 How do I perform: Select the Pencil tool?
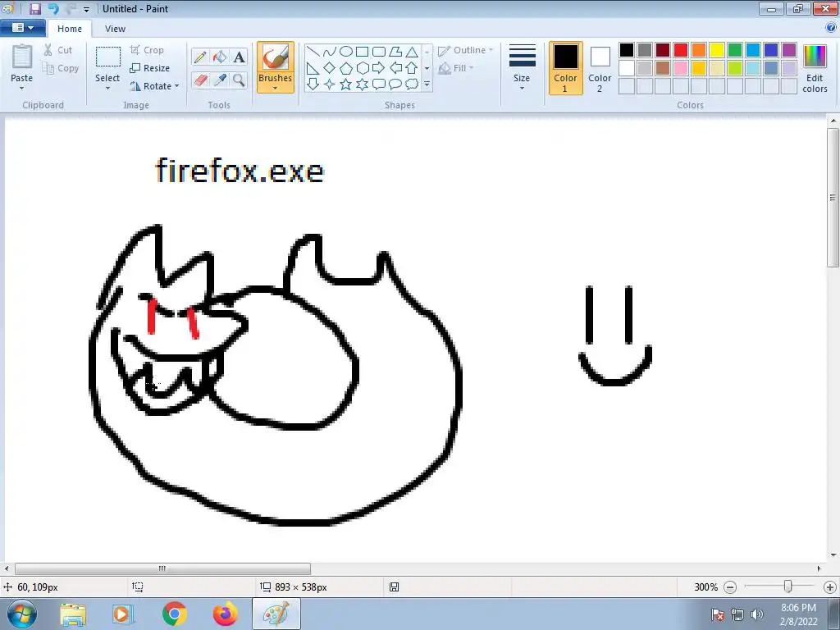tap(200, 57)
